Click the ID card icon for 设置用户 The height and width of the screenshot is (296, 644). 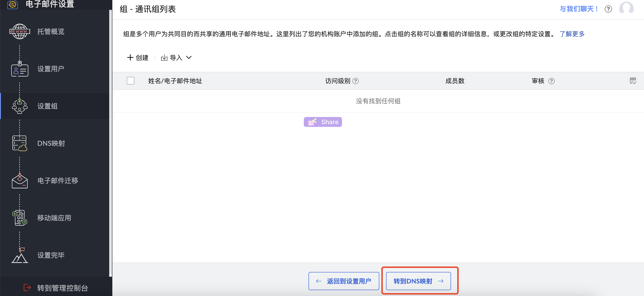[x=20, y=69]
